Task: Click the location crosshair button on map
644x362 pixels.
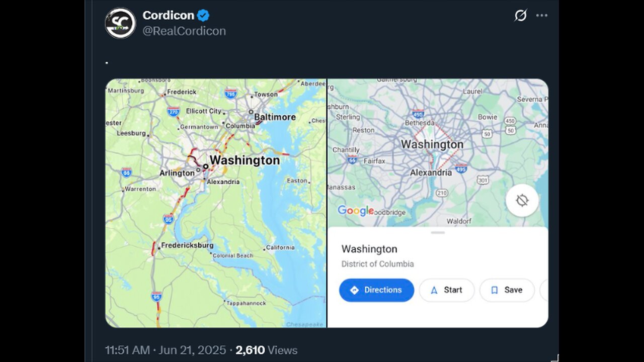Action: pos(522,201)
